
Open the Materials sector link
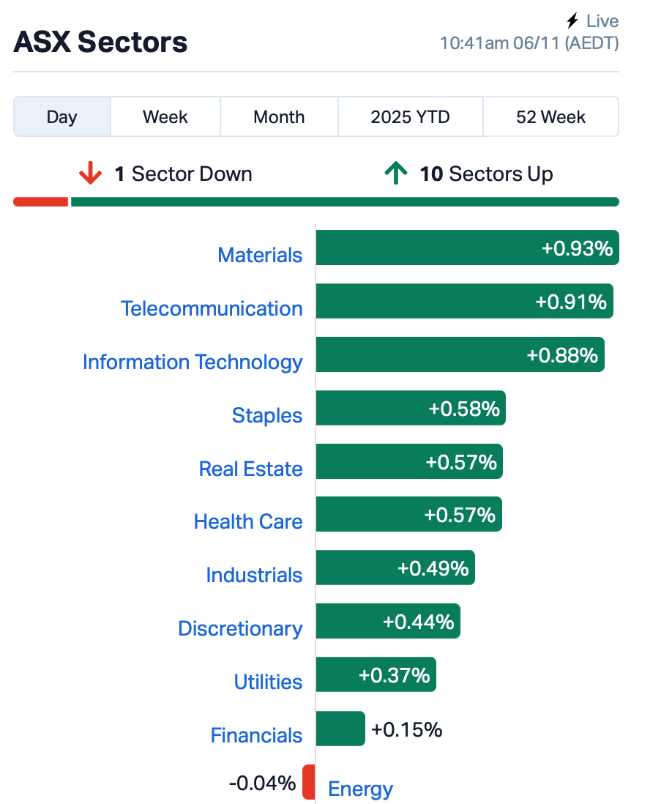(260, 255)
